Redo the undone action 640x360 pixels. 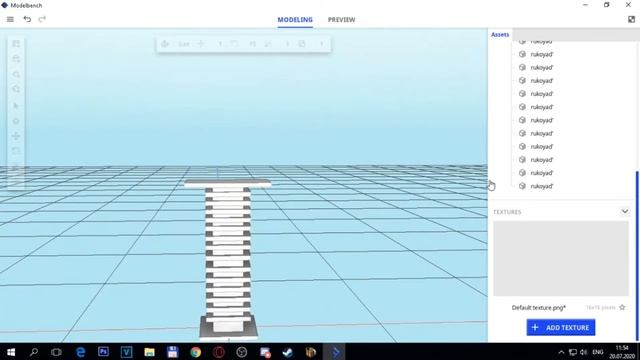pyautogui.click(x=42, y=19)
